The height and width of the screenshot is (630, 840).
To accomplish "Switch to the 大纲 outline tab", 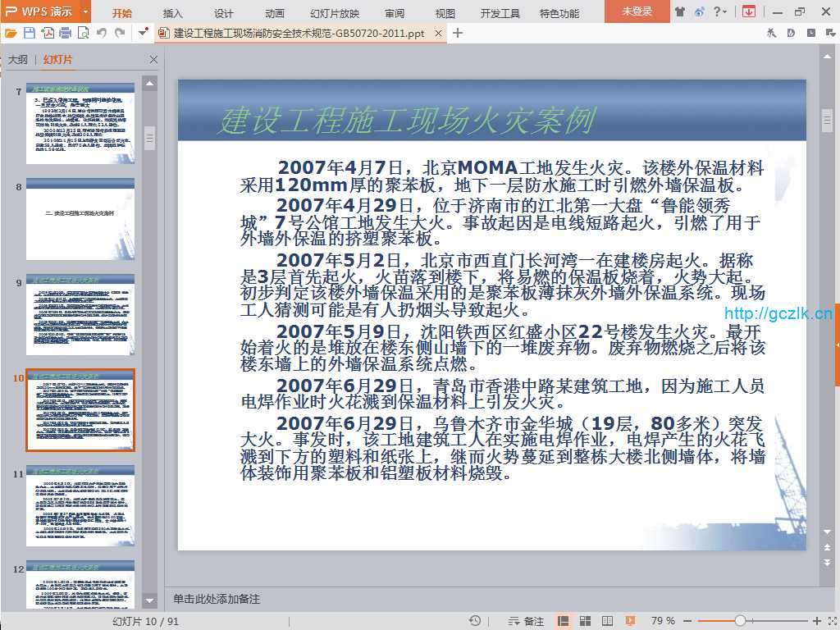I will (18, 60).
